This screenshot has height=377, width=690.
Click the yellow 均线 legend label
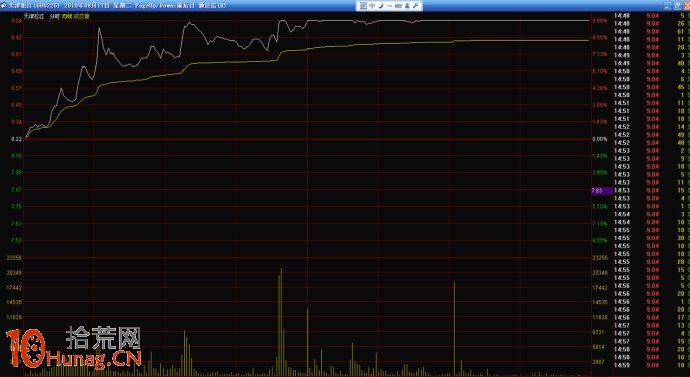(x=67, y=16)
